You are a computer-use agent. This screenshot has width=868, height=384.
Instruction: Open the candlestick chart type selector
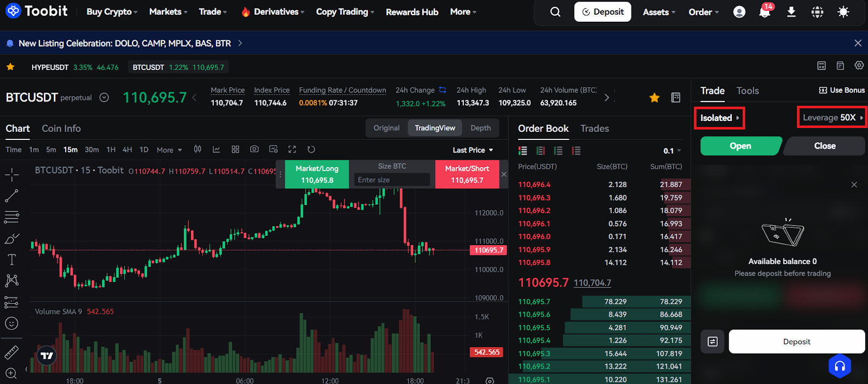click(x=197, y=149)
